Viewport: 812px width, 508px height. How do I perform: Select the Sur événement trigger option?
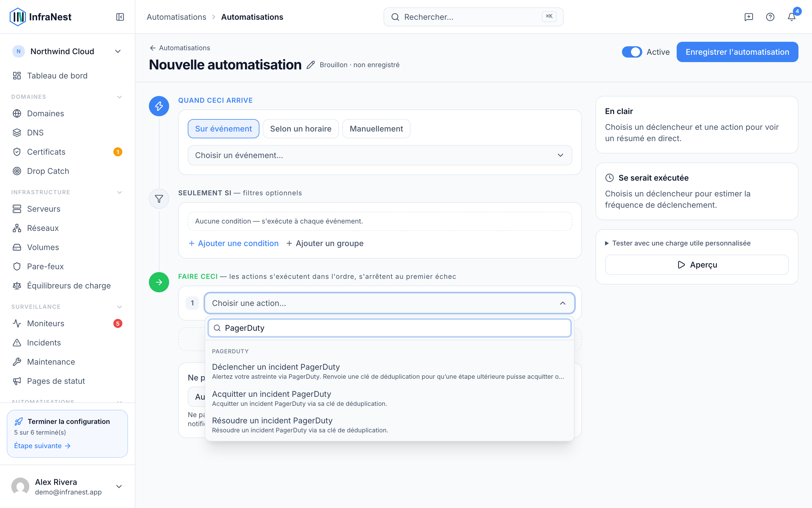click(224, 129)
